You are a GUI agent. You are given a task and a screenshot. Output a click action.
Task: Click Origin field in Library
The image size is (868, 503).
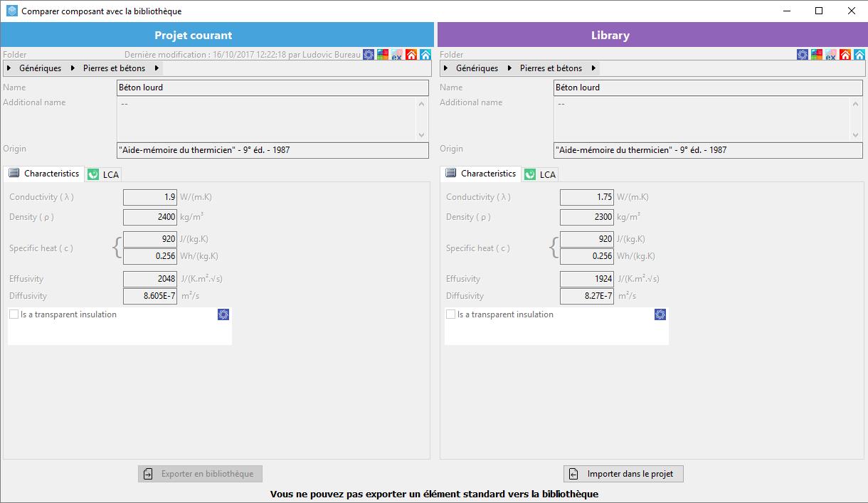click(709, 150)
